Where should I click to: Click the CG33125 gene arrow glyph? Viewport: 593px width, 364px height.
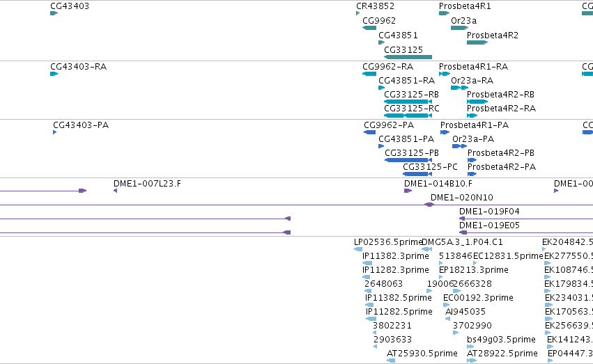(x=408, y=57)
